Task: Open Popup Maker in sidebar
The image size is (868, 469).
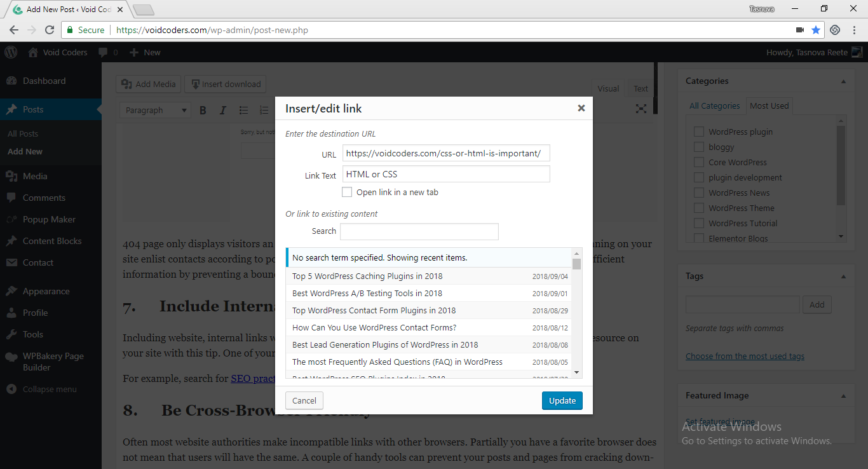Action: pos(51,219)
